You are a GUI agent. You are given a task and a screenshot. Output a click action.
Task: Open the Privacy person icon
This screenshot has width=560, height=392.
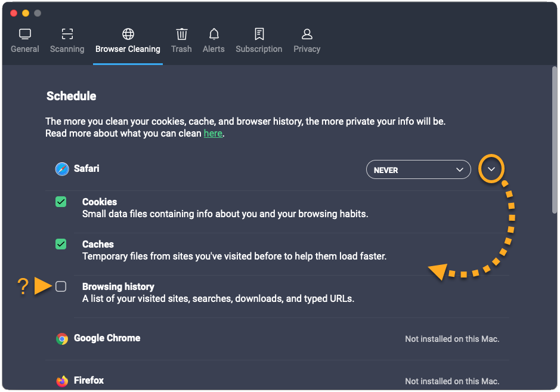[x=307, y=34]
